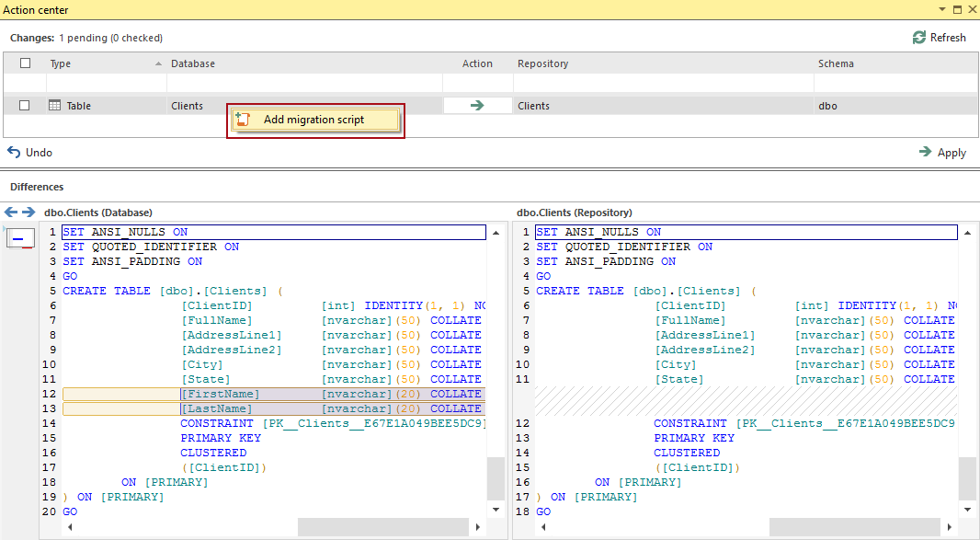Choose Add migration script from context menu
Viewport: 980px width, 540px height.
[313, 120]
